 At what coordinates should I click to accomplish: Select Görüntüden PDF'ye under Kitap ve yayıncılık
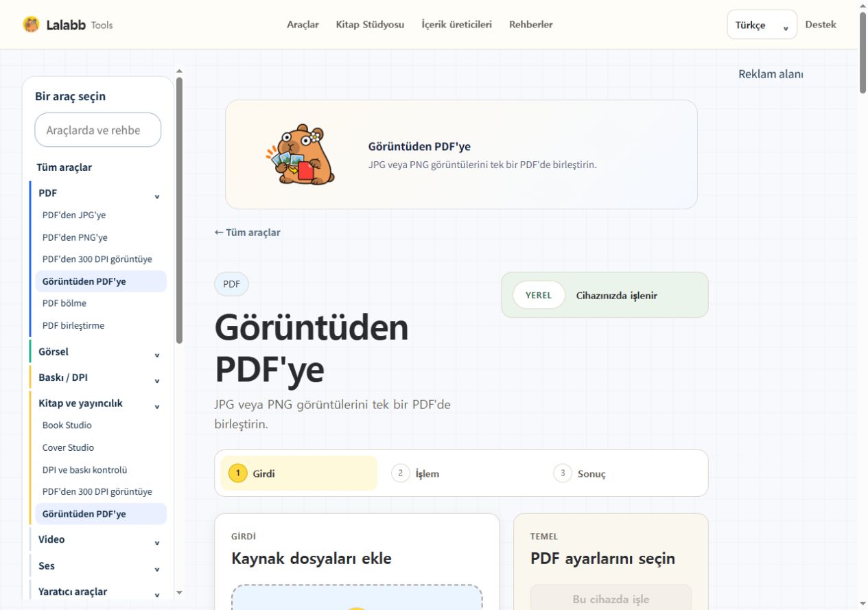click(x=101, y=514)
